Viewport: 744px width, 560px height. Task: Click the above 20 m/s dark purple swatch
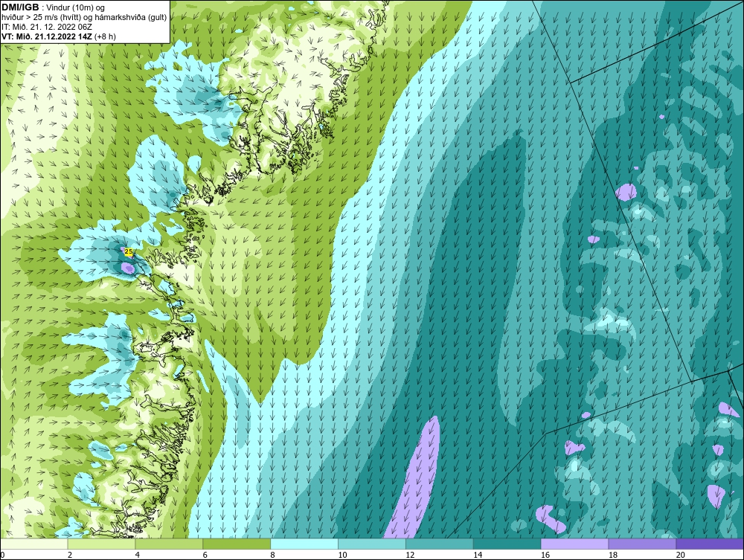pos(710,544)
